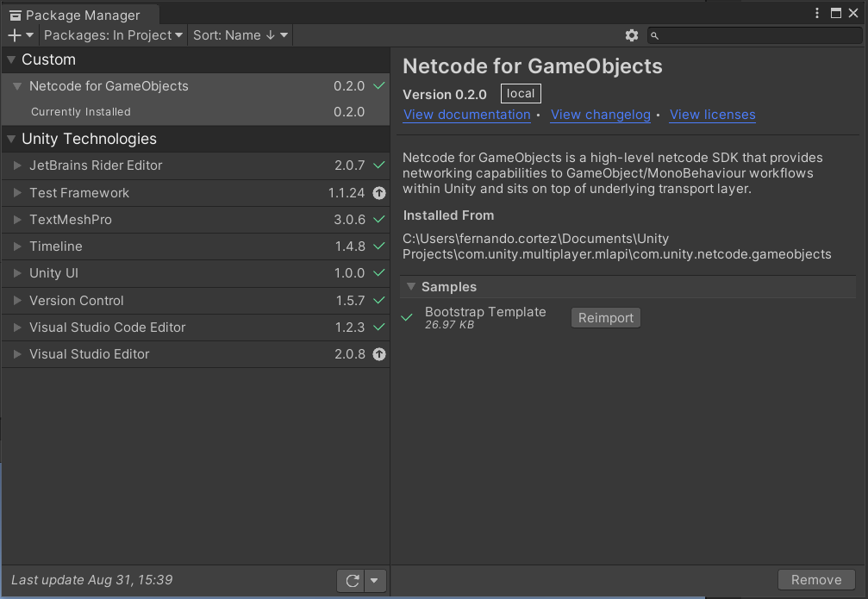Click the TextMeshPro installed checkmark
Screen dimensions: 868x599
tap(379, 219)
